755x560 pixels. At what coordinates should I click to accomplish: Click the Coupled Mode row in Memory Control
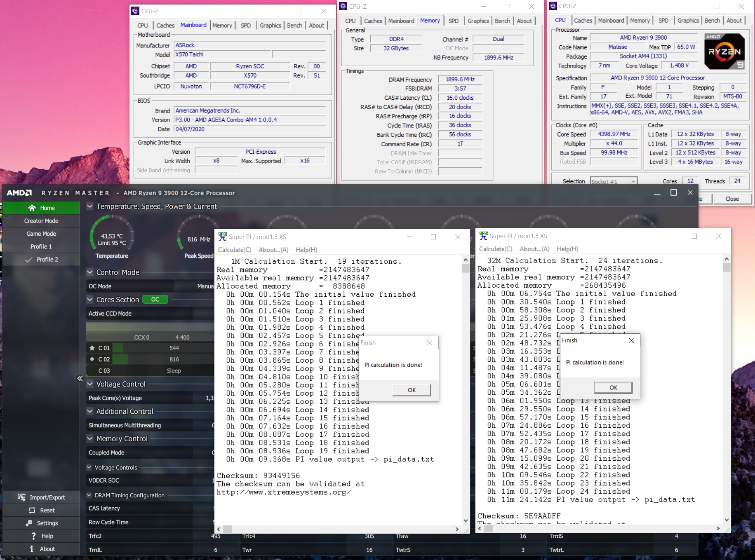151,452
